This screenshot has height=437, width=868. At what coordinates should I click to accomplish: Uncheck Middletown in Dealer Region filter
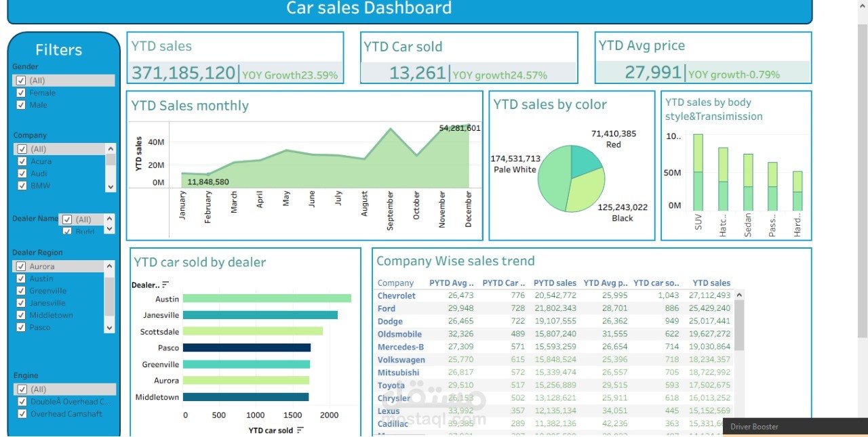[22, 315]
